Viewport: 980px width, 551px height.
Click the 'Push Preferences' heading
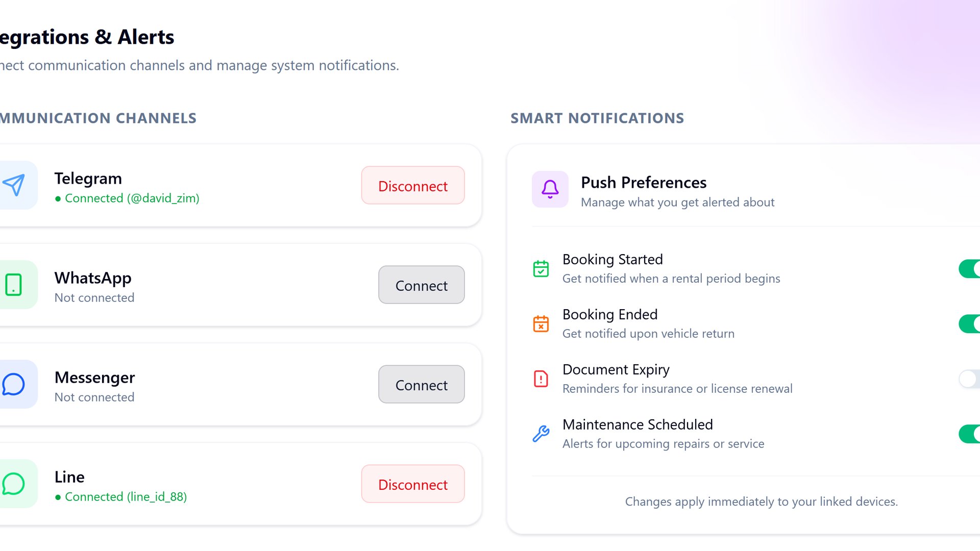[644, 183]
